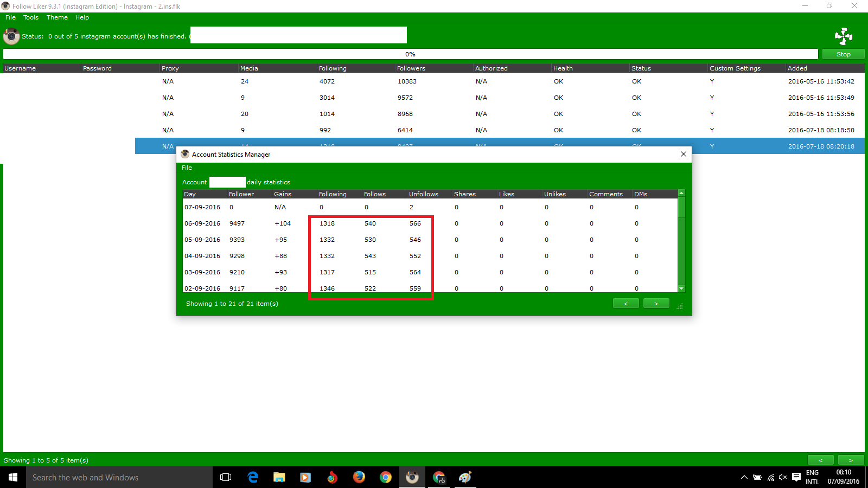This screenshot has height=488, width=868.
Task: Click the DMs column header
Action: tap(655, 194)
